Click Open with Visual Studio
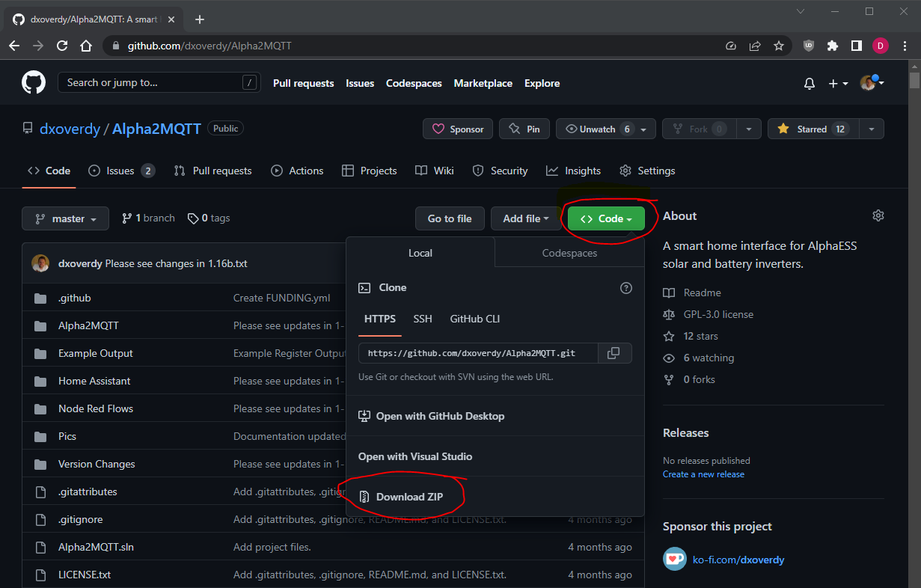Image resolution: width=921 pixels, height=588 pixels. coord(415,456)
